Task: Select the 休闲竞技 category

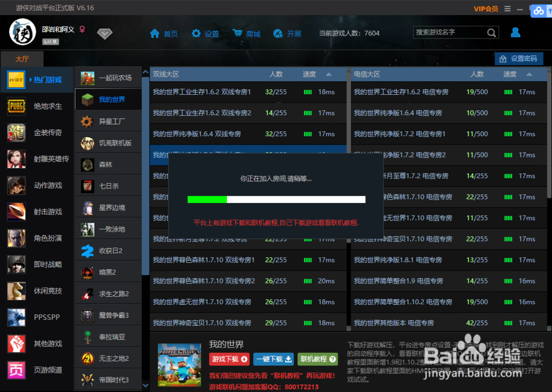Action: coord(37,291)
